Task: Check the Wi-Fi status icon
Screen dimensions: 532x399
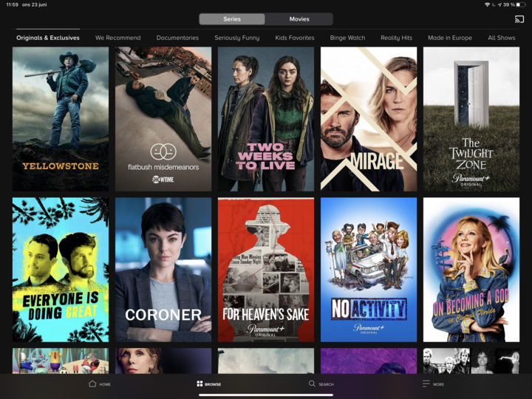Action: 488,4
